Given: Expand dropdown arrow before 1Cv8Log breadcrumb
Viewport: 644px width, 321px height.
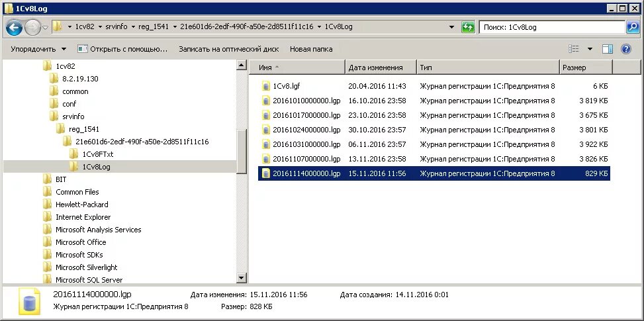Looking at the screenshot, I should click(320, 27).
